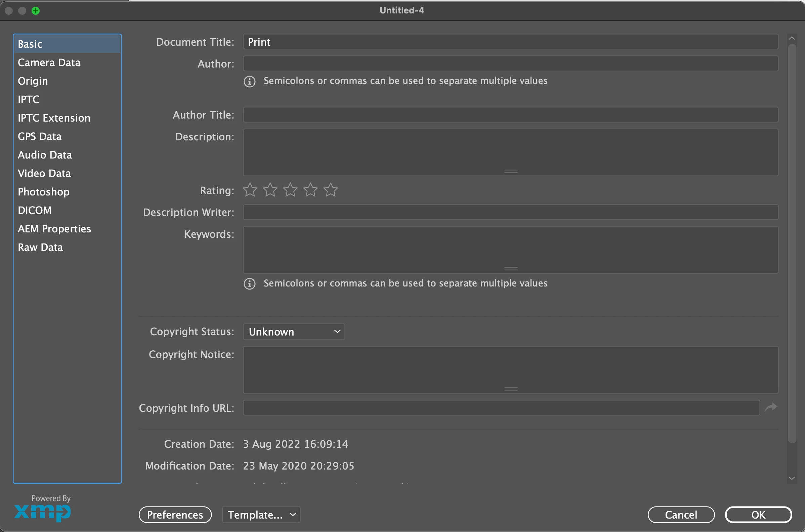This screenshot has width=805, height=532.
Task: Confirm with the OK button
Action: 758,515
